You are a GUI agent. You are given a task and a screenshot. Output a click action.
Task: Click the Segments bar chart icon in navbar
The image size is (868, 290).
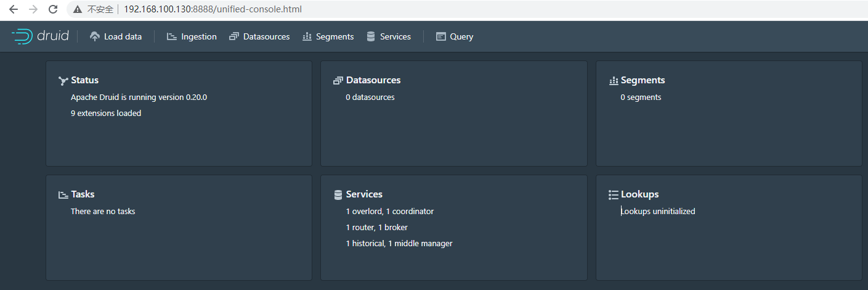click(307, 36)
